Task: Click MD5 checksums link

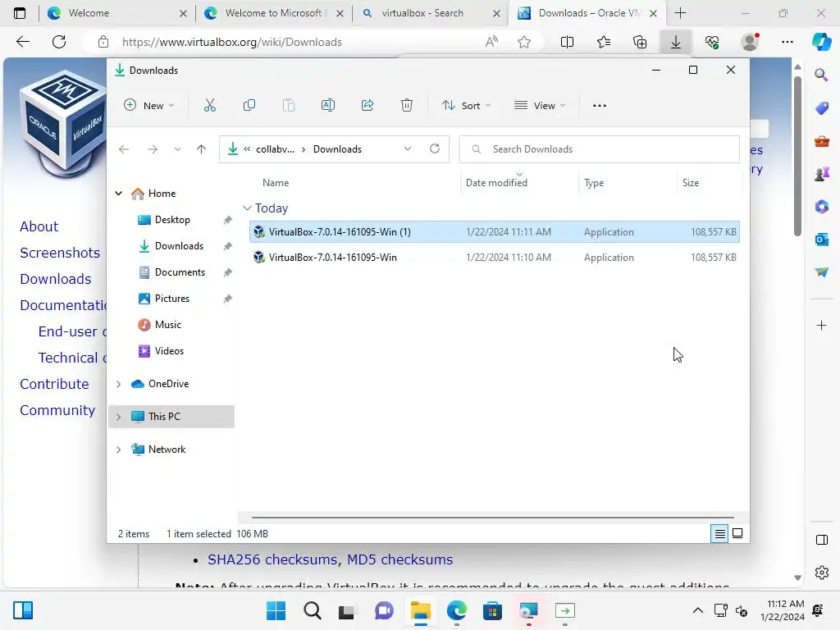Action: coord(399,559)
